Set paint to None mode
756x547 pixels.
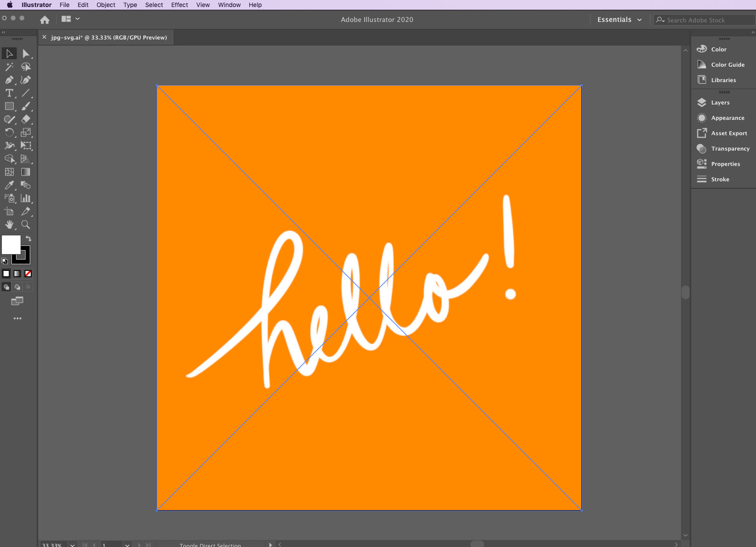click(28, 274)
